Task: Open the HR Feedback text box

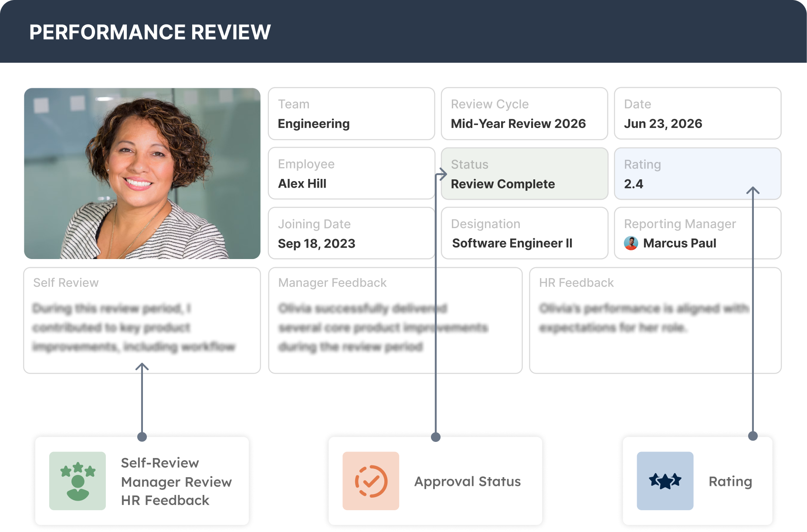Action: (655, 320)
